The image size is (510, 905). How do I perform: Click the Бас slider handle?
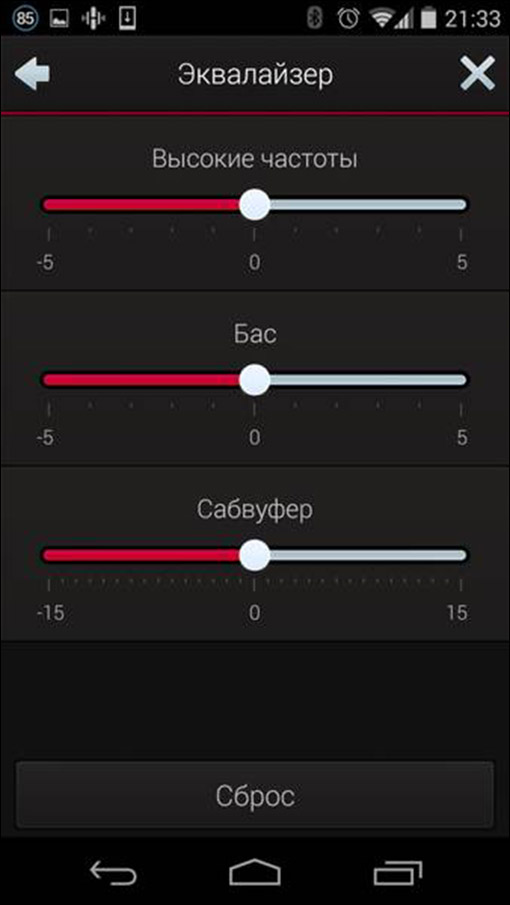254,380
